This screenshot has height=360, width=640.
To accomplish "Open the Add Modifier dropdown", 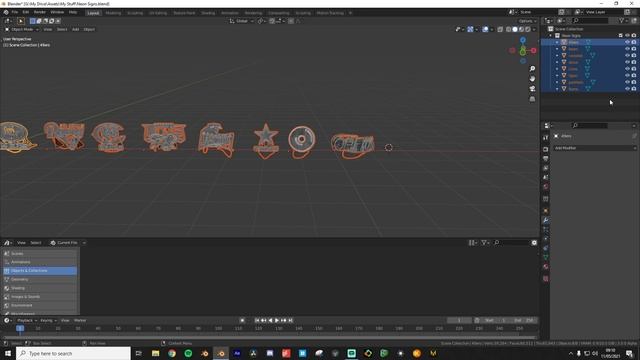I will coord(595,148).
